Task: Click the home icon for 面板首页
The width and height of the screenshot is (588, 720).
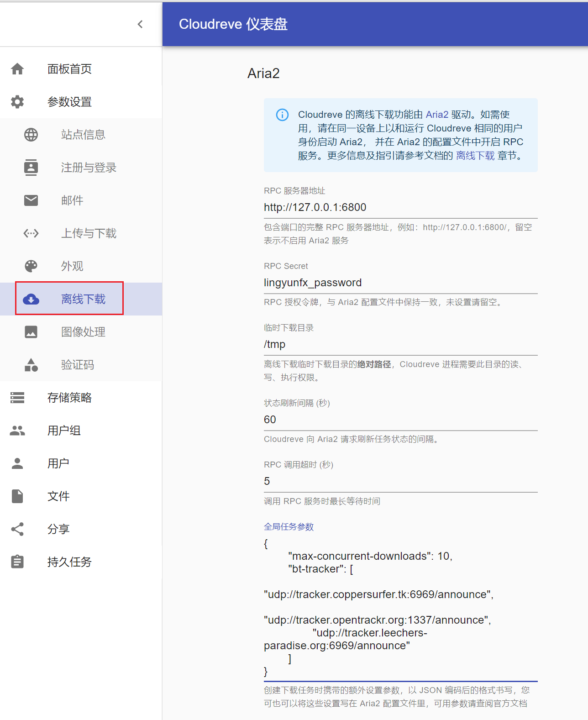Action: (x=17, y=69)
